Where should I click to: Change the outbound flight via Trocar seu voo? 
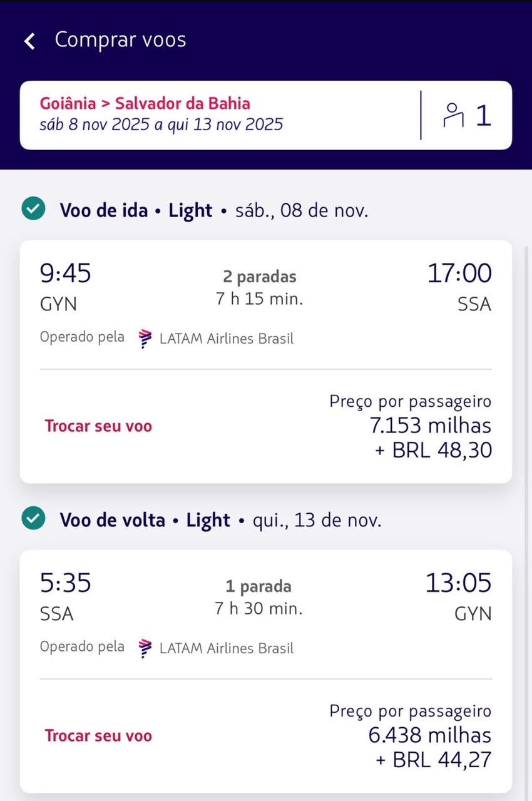click(x=98, y=426)
